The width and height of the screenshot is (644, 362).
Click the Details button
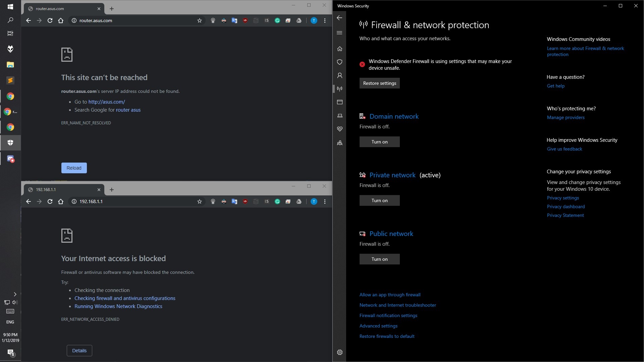click(x=79, y=351)
